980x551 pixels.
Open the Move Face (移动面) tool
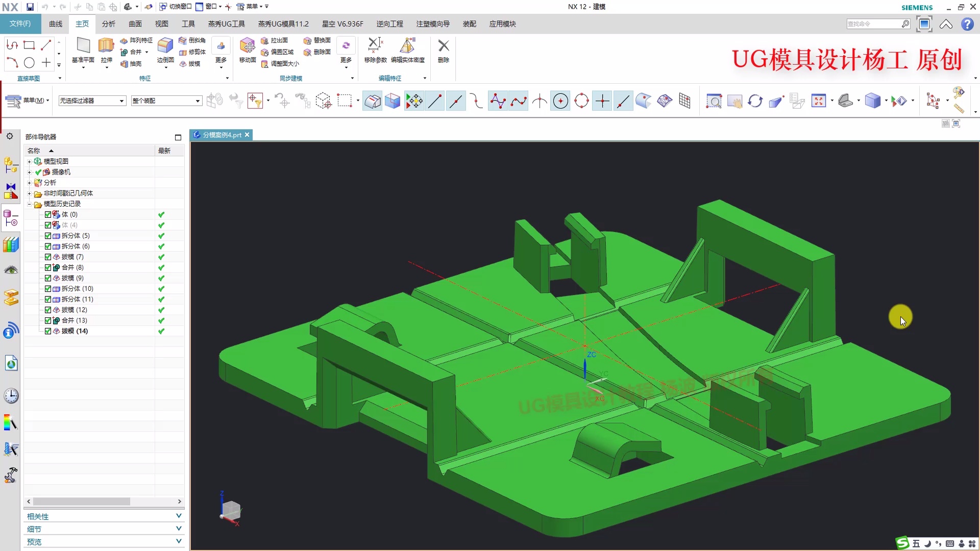click(248, 46)
